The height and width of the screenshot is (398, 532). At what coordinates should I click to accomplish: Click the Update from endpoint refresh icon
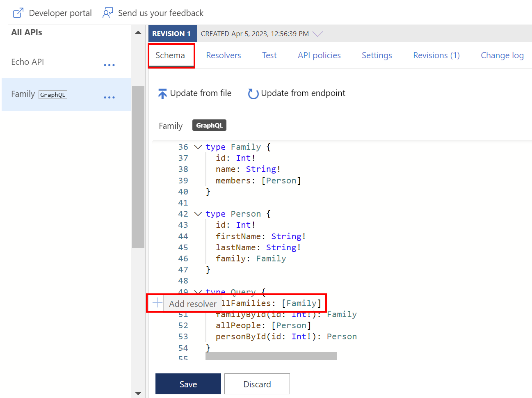click(x=253, y=93)
